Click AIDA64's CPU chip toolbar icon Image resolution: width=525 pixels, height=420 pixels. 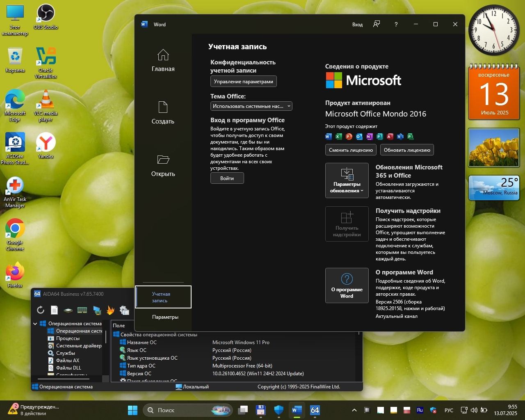point(68,310)
